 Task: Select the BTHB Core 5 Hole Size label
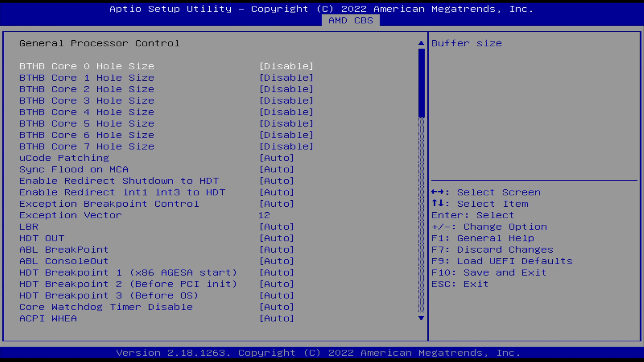87,124
